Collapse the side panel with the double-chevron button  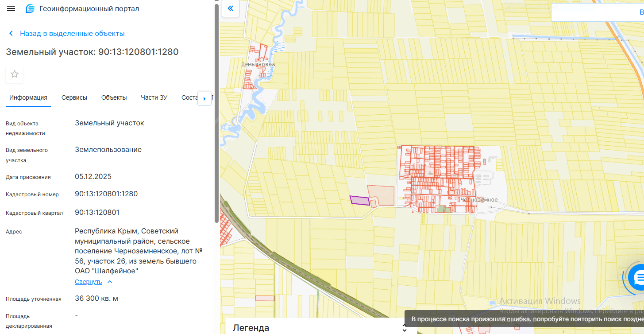(x=230, y=8)
